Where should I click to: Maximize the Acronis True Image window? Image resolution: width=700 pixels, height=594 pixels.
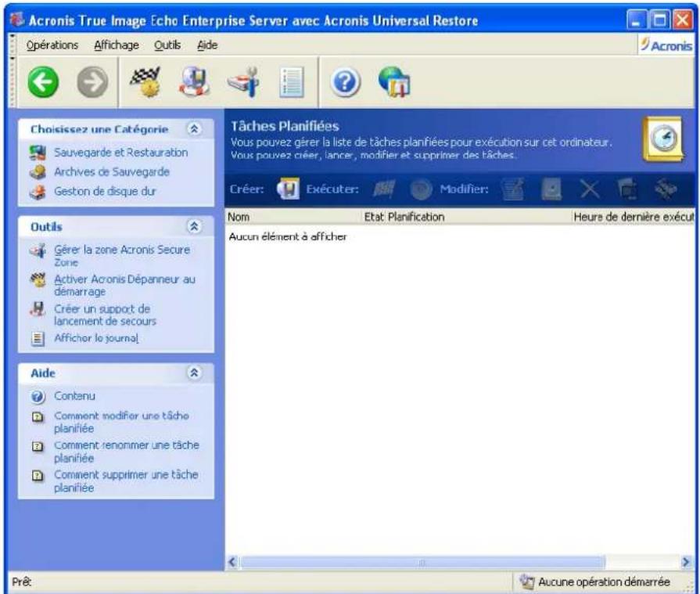click(659, 20)
